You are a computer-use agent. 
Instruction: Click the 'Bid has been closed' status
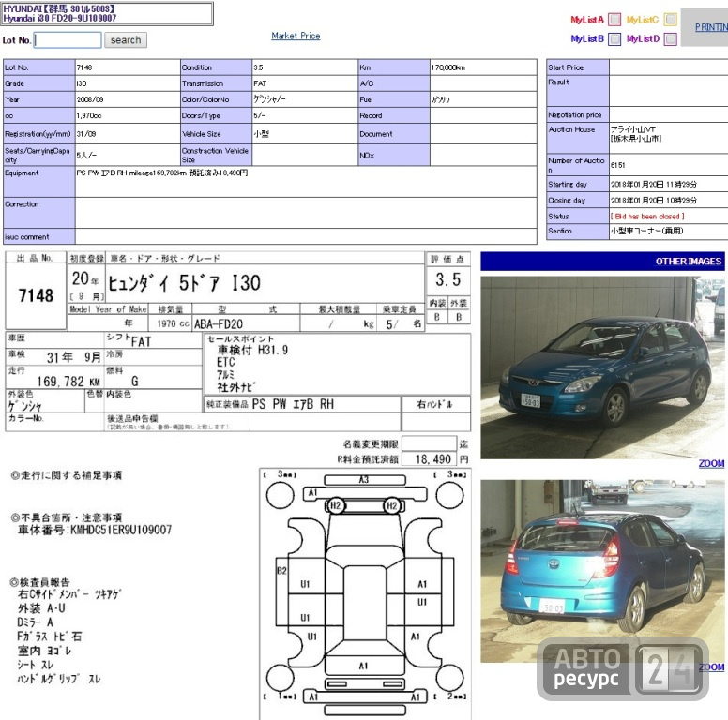(647, 217)
